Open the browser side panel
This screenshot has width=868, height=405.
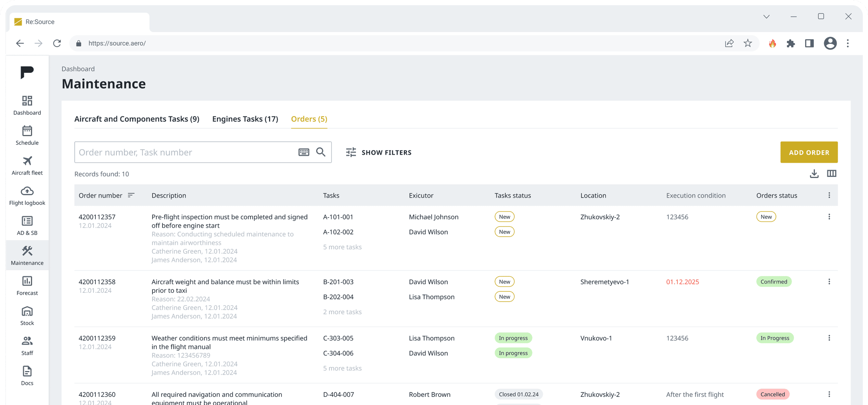810,43
